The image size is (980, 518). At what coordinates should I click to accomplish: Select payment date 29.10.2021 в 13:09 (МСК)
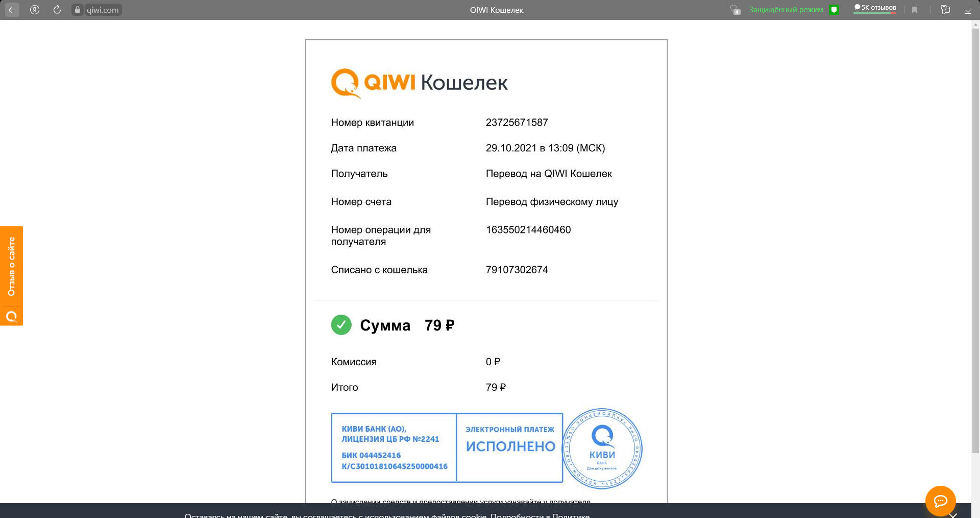click(x=545, y=148)
